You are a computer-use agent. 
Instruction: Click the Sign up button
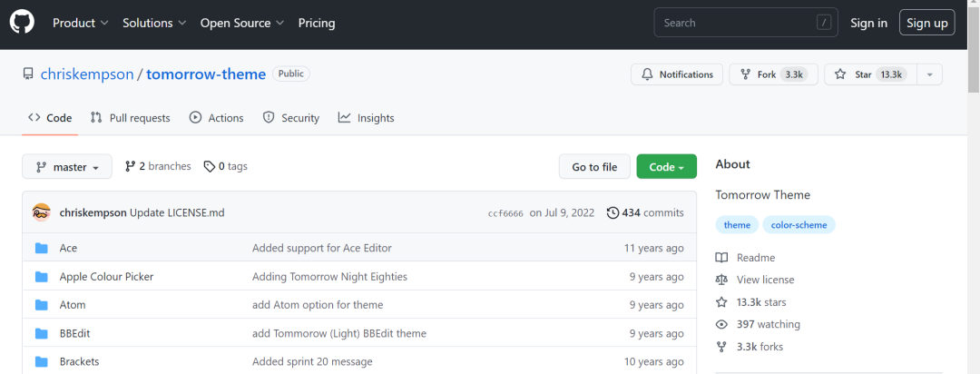pos(926,23)
